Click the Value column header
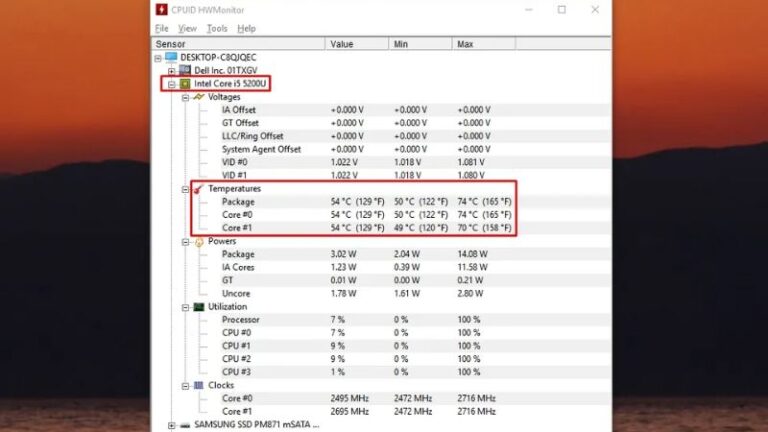Screen dimensions: 768x432 point(357,44)
